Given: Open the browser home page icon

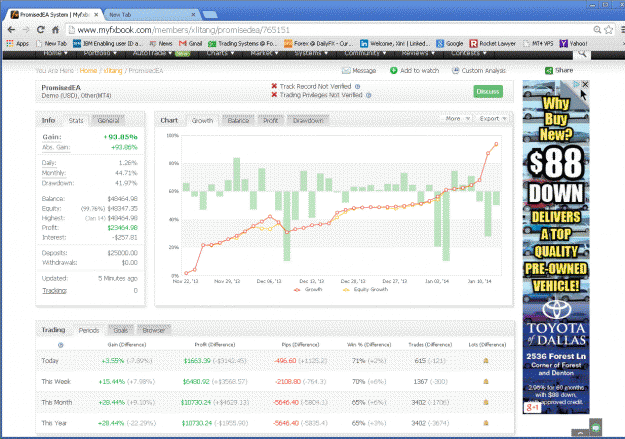Looking at the screenshot, I should 55,30.
